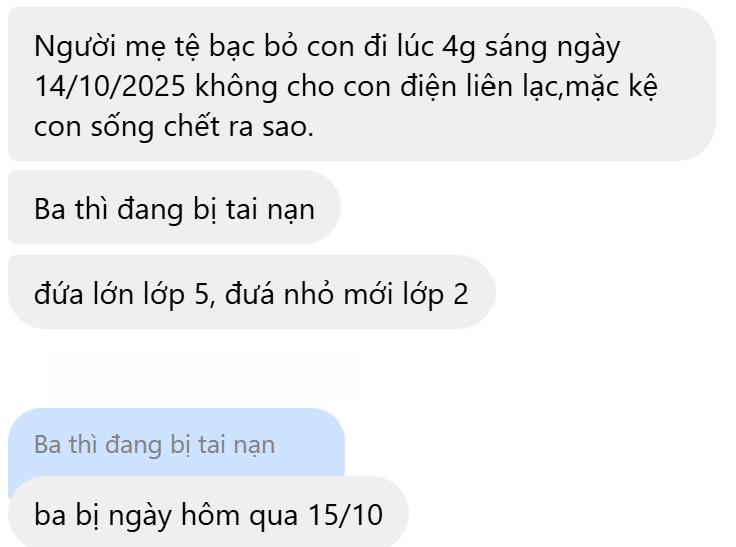Viewport: 736px width, 547px height.
Task: Click the line "con sống chết ra sao."
Action: [x=174, y=127]
